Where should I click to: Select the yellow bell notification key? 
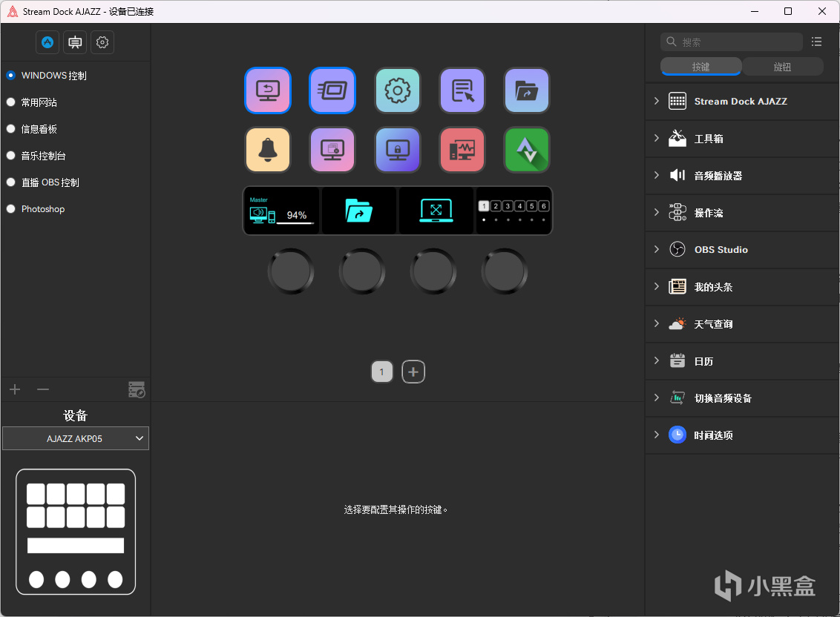point(268,150)
